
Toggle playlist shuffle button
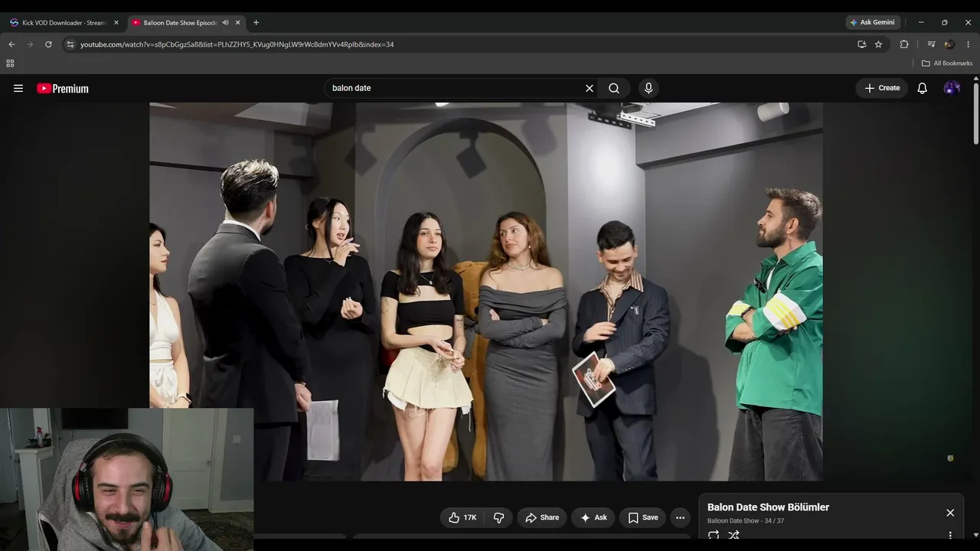pos(733,536)
